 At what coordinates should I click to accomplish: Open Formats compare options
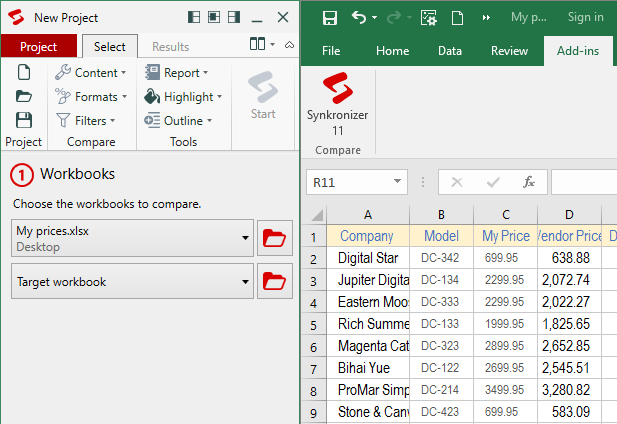tap(91, 97)
